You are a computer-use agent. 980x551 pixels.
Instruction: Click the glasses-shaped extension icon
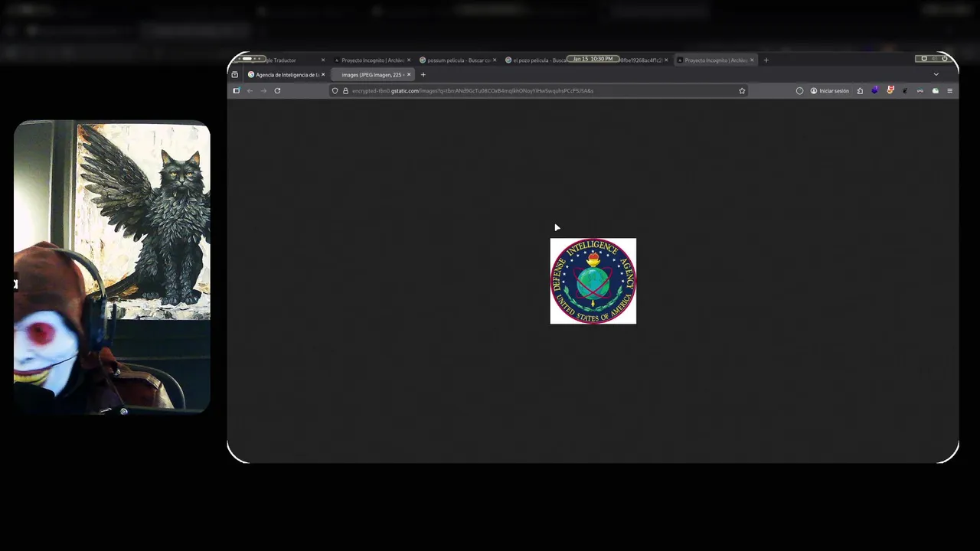tap(920, 90)
